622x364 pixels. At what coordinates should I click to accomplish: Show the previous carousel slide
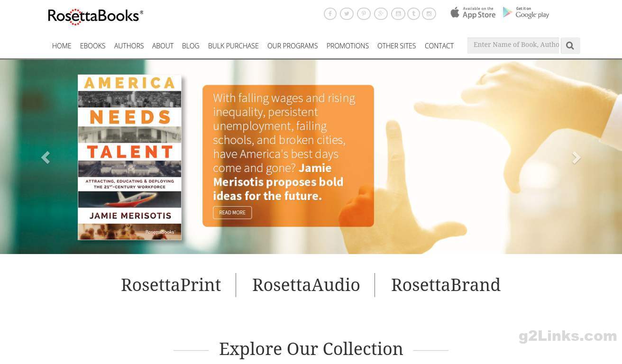point(46,157)
